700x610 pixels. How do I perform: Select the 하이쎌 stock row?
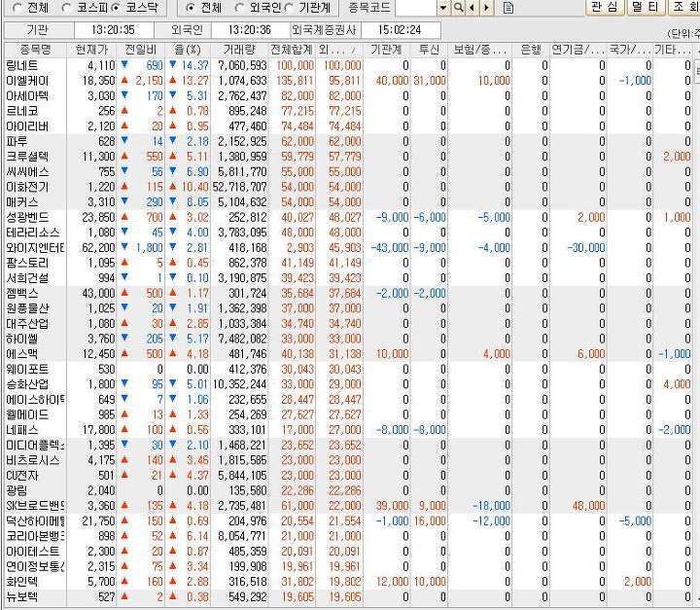[x=350, y=339]
